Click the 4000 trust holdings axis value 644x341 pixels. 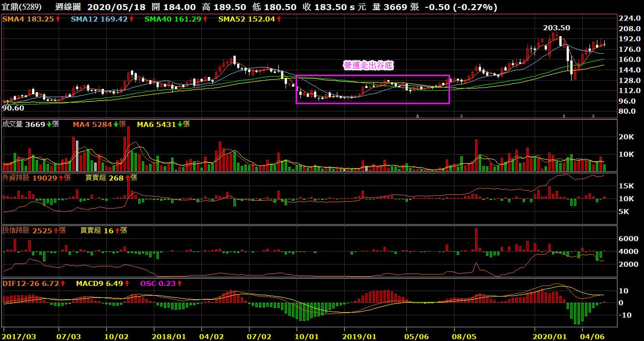(628, 252)
